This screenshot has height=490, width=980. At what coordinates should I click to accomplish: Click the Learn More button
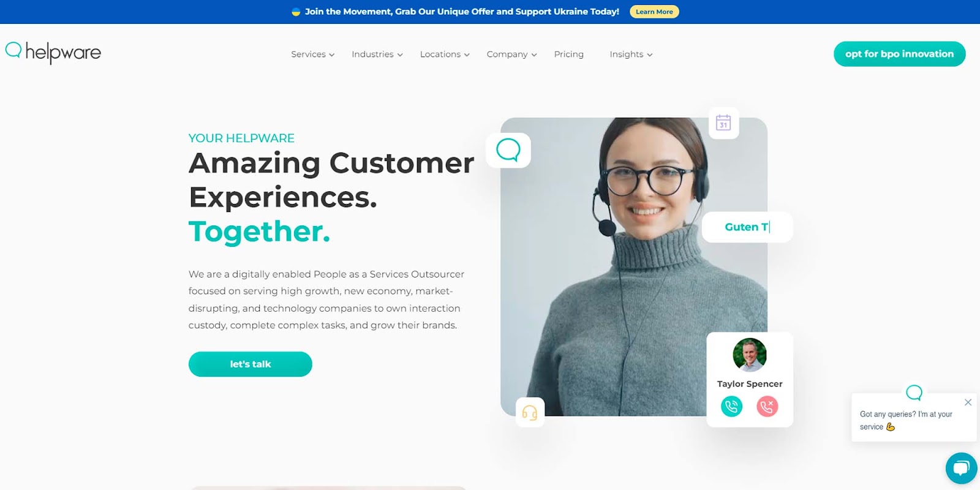tap(654, 12)
